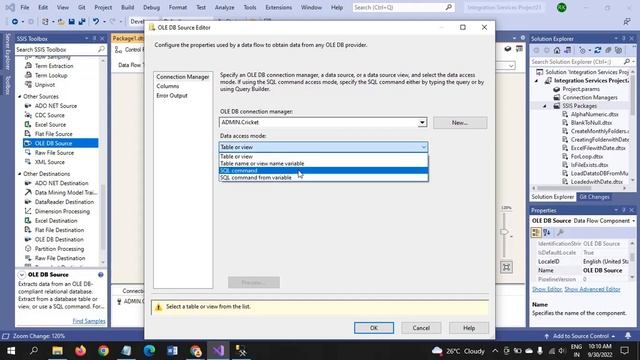Switch to the Columns page
This screenshot has width=640, height=360.
point(167,86)
